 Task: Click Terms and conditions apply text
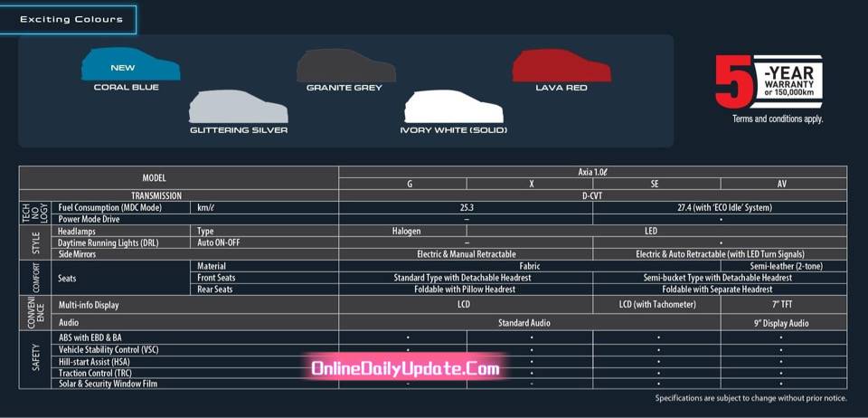click(778, 119)
